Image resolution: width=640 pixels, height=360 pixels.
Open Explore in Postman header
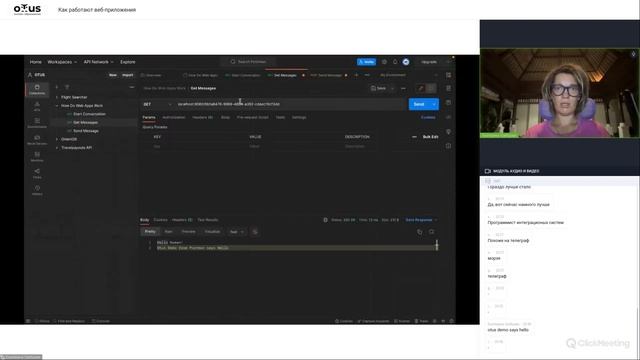tap(128, 62)
